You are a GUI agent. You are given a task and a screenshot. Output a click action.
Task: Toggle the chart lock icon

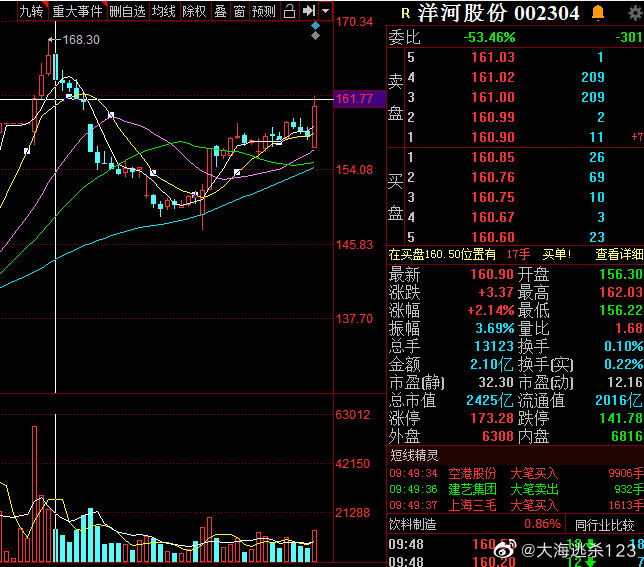(x=290, y=11)
